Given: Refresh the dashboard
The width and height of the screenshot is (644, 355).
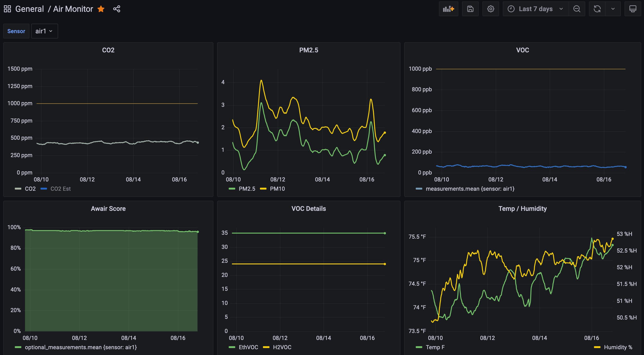Looking at the screenshot, I should point(597,9).
